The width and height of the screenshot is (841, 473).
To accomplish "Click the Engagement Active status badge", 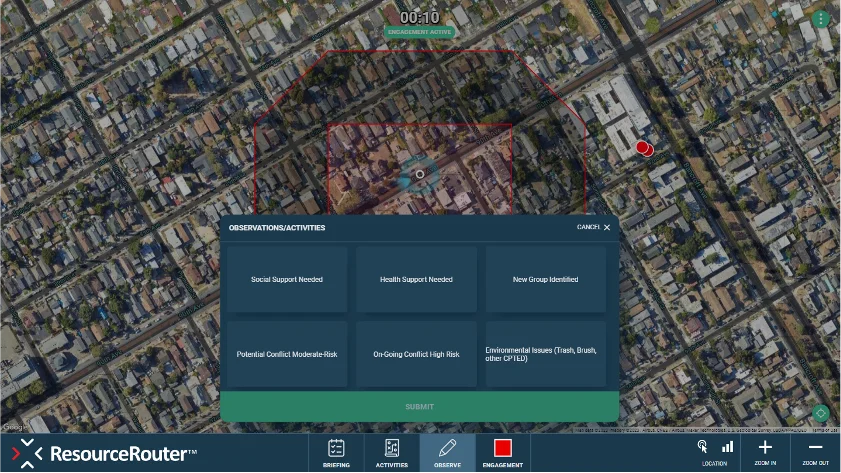I will tap(419, 32).
